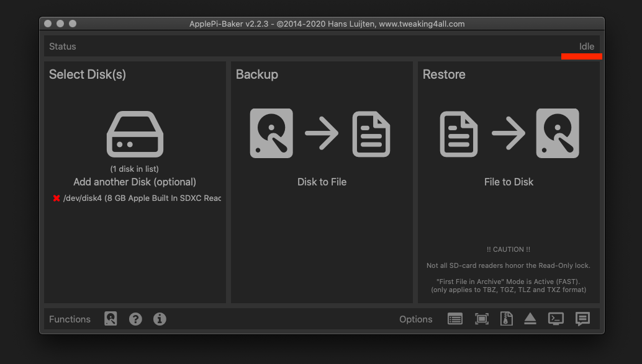Click the Backup heading
Viewport: 642px width, 364px height.
pos(256,74)
